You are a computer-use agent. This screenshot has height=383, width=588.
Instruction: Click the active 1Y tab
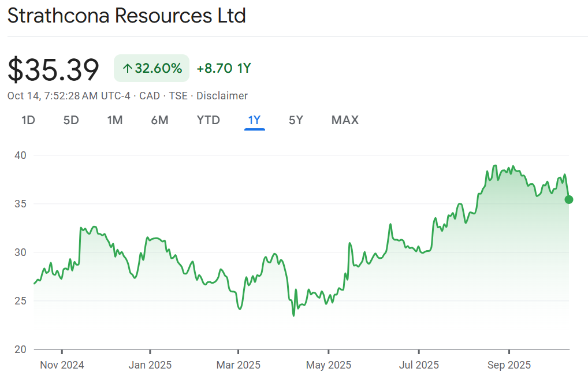pos(254,120)
